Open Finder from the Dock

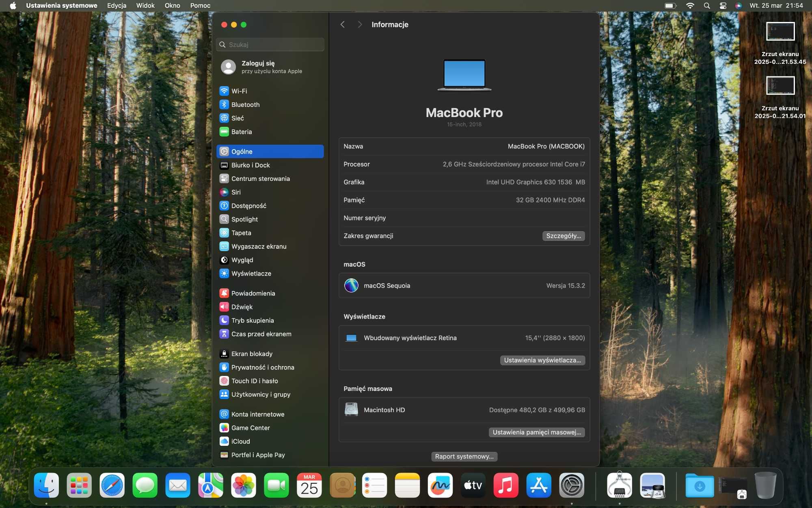(x=46, y=485)
